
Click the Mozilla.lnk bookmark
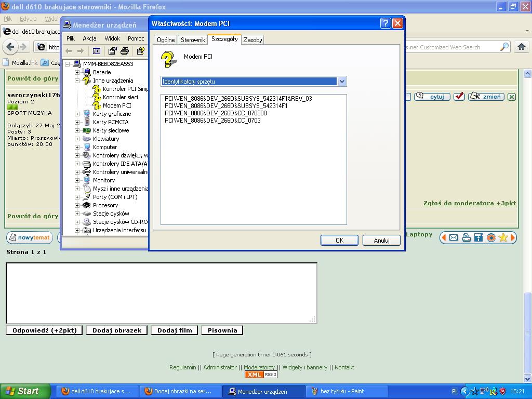tap(20, 63)
